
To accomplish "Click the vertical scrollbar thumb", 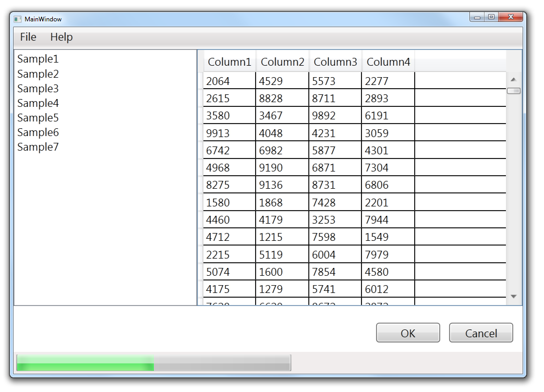I will 513,91.
